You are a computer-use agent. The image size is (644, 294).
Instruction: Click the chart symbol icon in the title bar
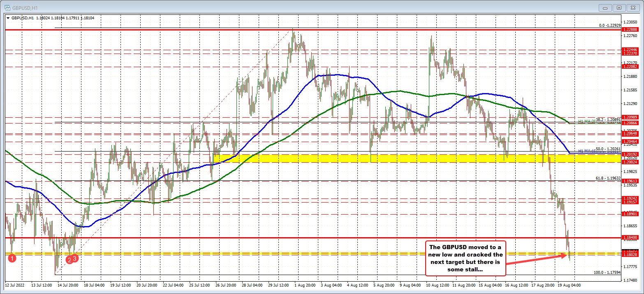(7, 7)
